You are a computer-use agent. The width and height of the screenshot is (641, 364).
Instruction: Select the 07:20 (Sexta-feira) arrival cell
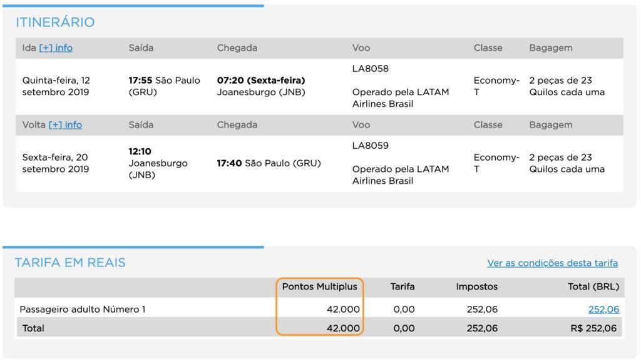click(261, 86)
